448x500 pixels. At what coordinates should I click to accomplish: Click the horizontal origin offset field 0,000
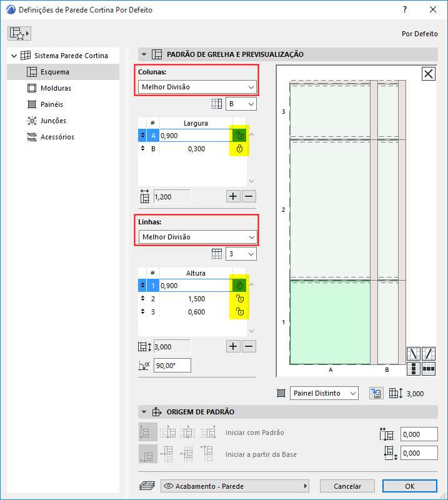[x=419, y=434]
